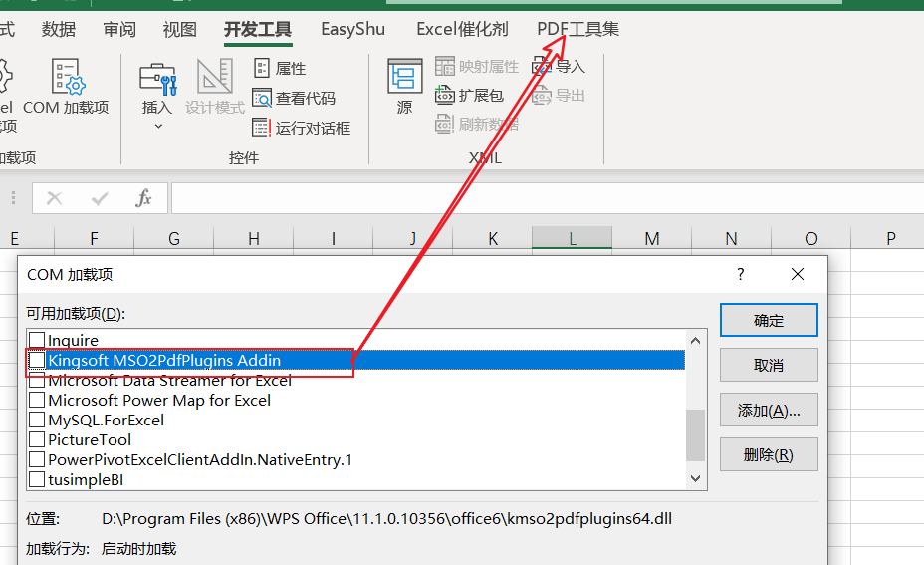
Task: Click the formula bar input field
Action: click(x=548, y=198)
